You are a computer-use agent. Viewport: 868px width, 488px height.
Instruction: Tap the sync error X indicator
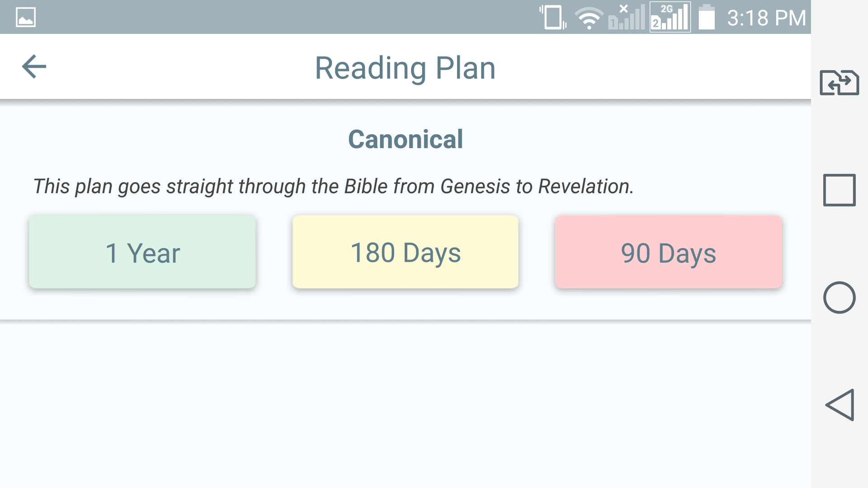[624, 8]
